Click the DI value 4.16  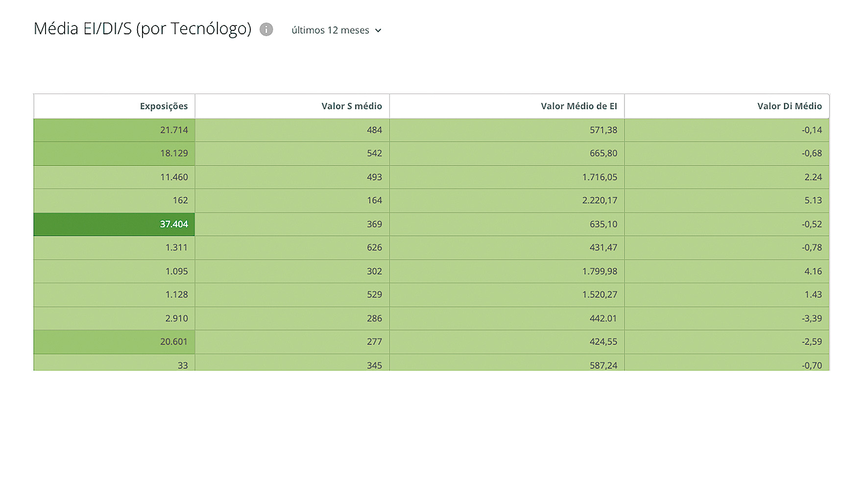pos(813,271)
